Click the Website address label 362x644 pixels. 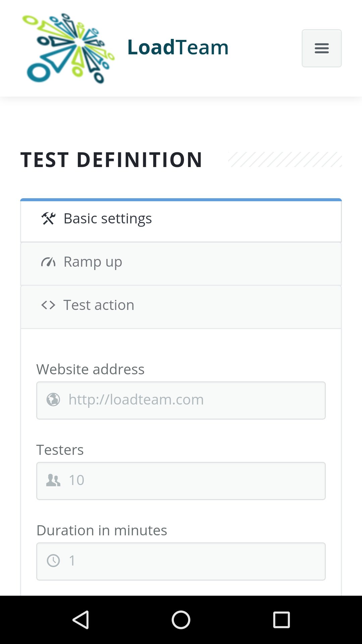90,369
